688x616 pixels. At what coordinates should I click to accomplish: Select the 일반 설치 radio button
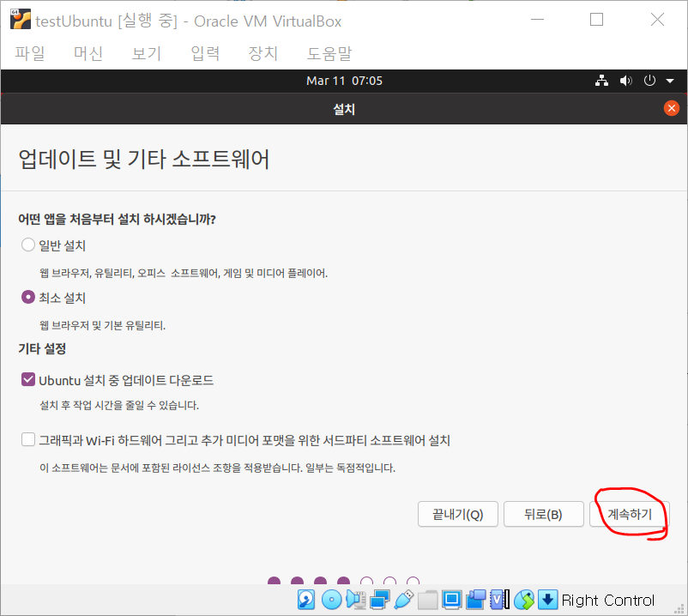pos(28,245)
